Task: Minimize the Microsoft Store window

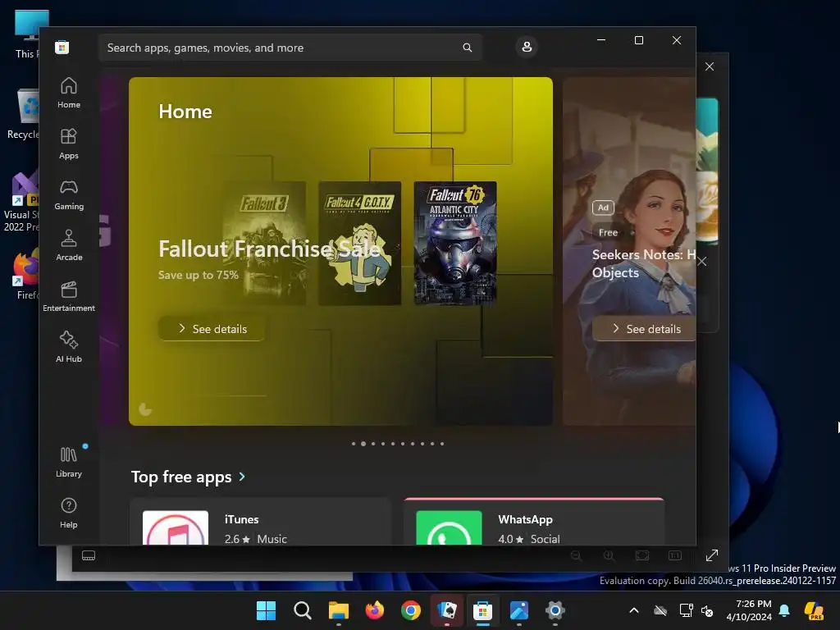Action: (601, 40)
